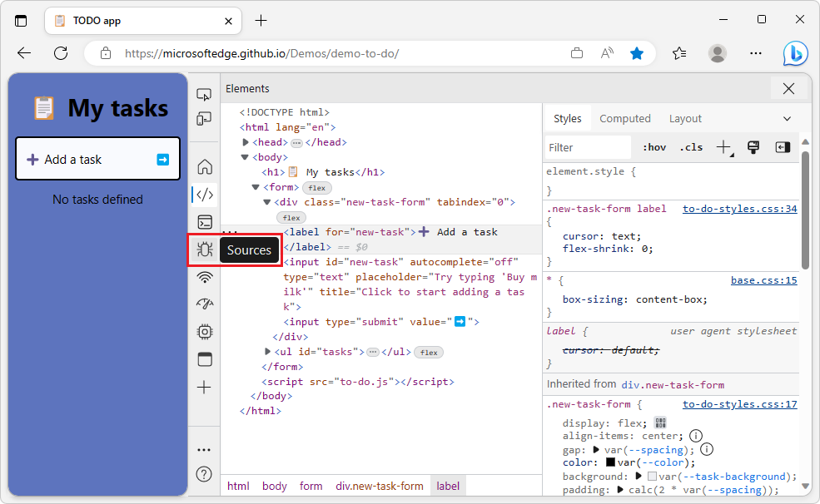
Task: Select div.new-task-form in breadcrumb
Action: click(x=379, y=486)
